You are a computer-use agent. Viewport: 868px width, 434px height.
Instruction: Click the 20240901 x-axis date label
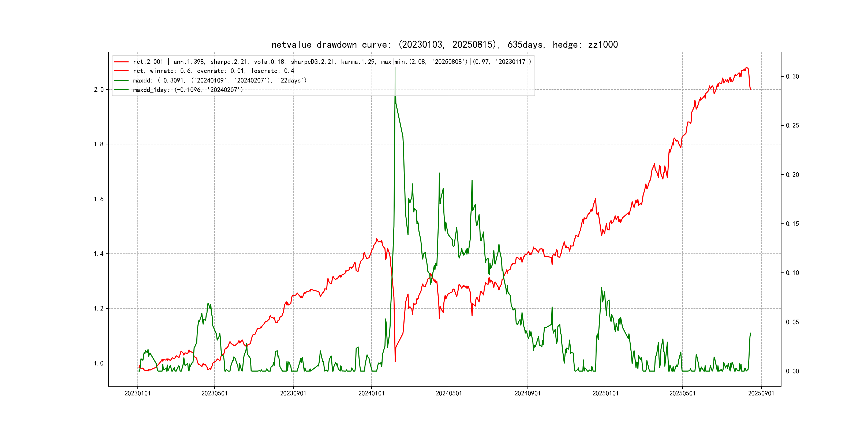click(x=527, y=394)
